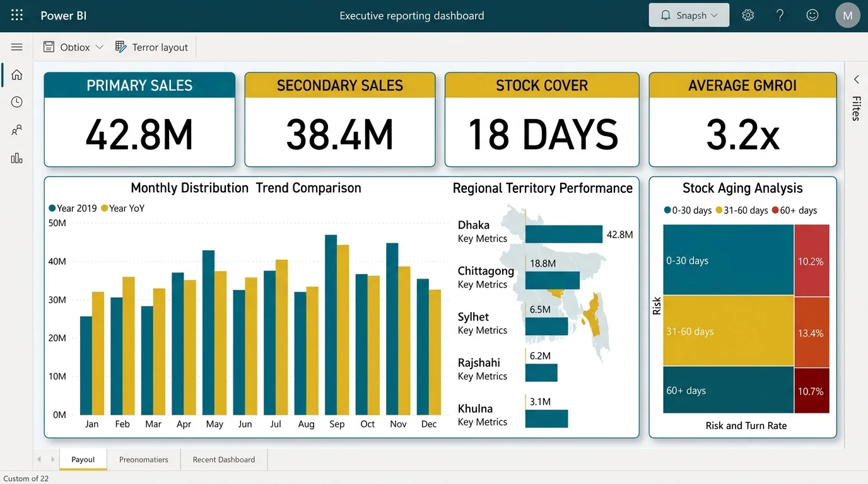Screen dimensions: 868x484
Task: Click the feedback smiley icon
Action: click(x=812, y=15)
